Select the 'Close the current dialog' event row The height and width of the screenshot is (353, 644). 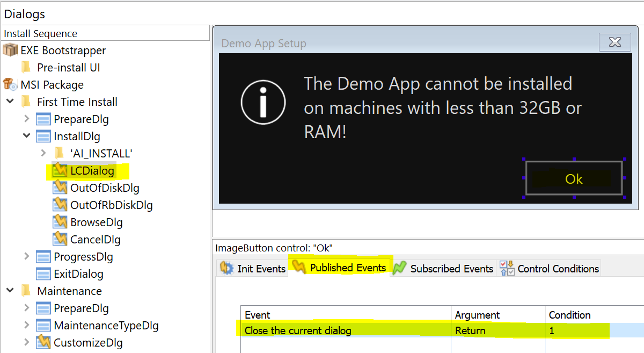coord(298,331)
